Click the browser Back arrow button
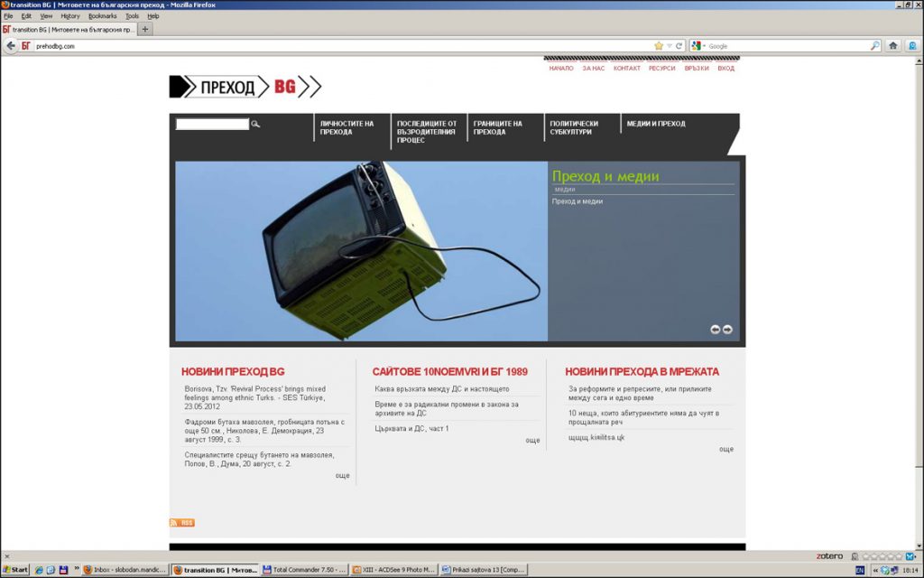 point(11,46)
